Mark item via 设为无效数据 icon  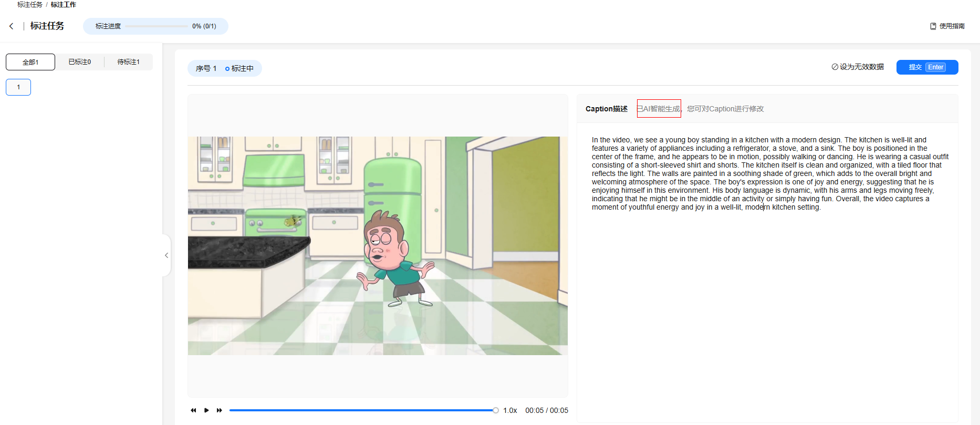(835, 67)
